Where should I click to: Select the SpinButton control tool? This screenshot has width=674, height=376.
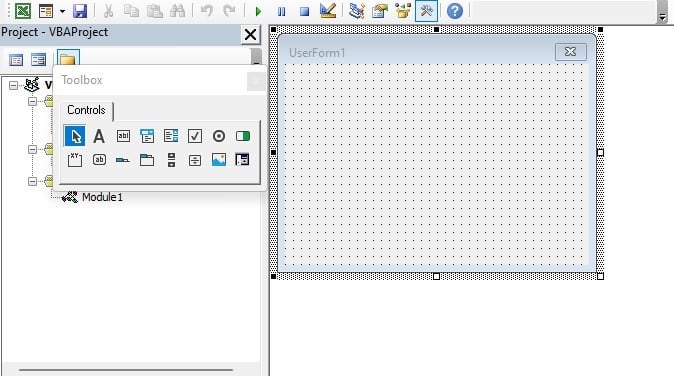coord(195,160)
